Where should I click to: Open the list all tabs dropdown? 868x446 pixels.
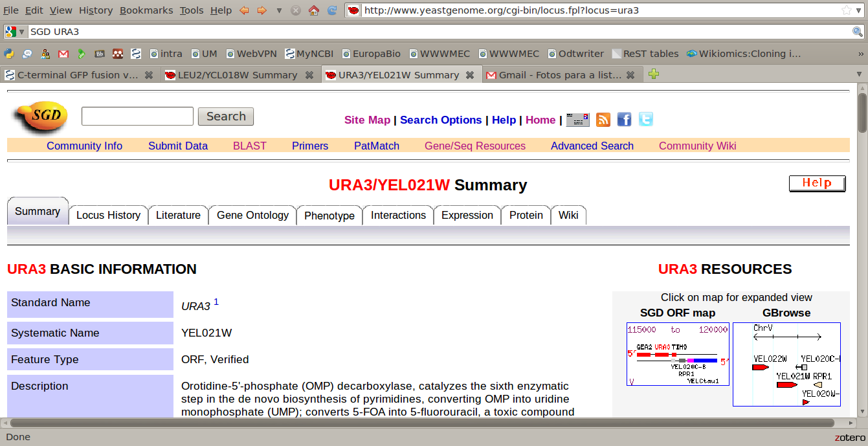point(860,75)
